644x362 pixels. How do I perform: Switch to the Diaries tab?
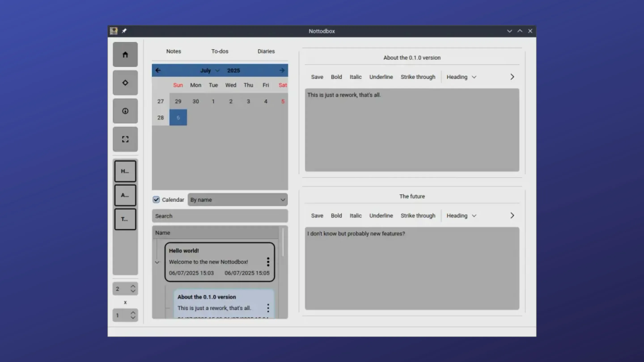coord(266,51)
